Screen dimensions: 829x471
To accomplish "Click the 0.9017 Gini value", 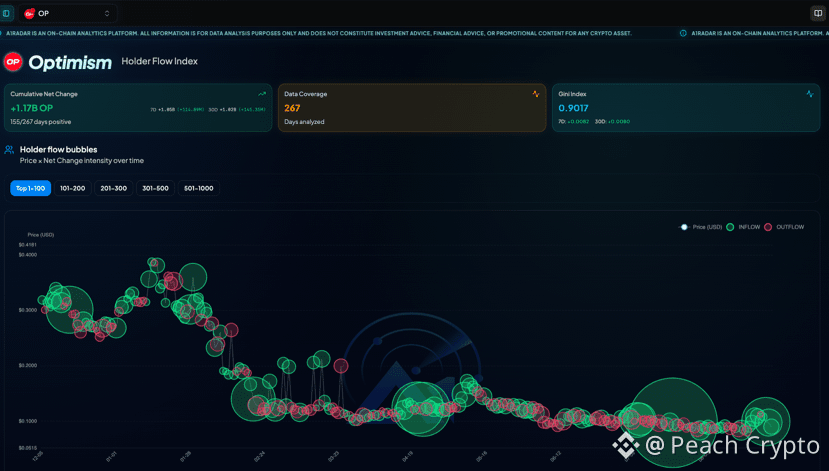I will click(x=573, y=108).
